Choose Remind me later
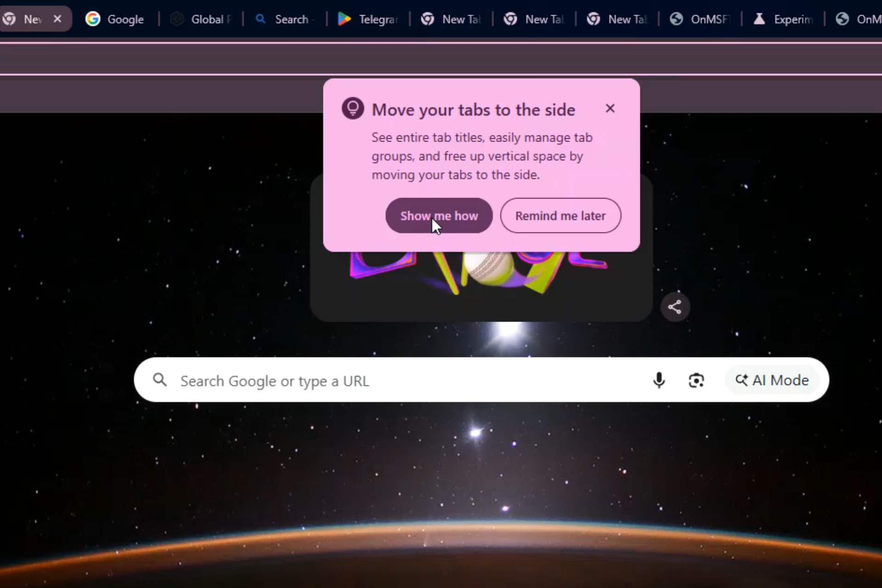Viewport: 882px width, 588px height. click(560, 215)
